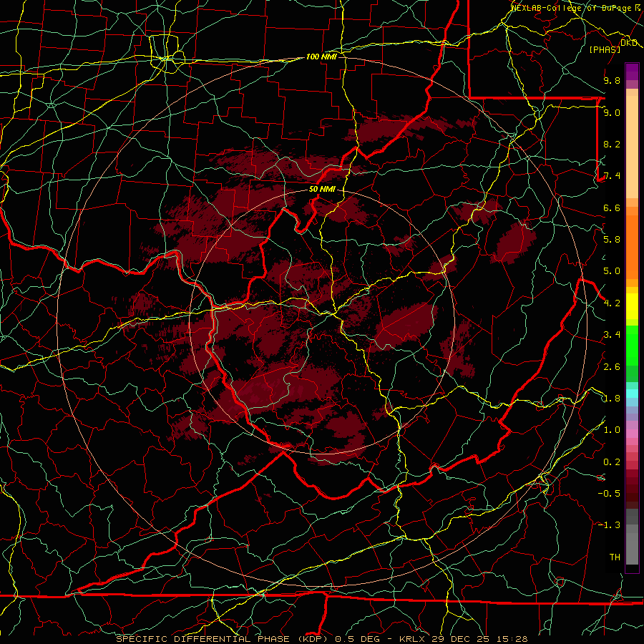Select the 5.0 legend value

[612, 271]
